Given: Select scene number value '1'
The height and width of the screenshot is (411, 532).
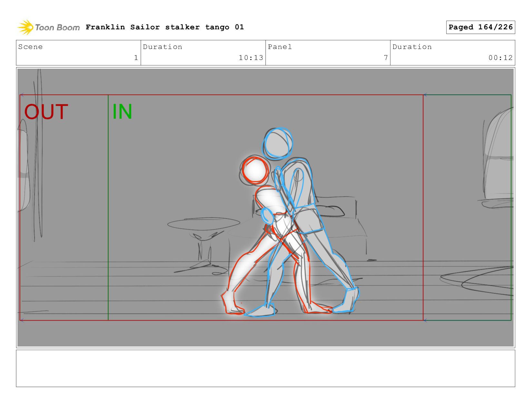Looking at the screenshot, I should (136, 58).
